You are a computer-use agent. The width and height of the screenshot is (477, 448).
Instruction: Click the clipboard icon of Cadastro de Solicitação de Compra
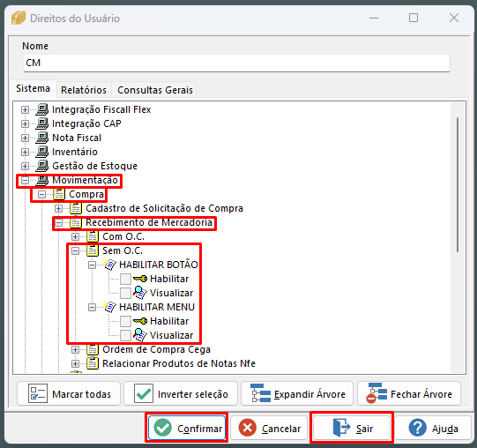pos(76,208)
